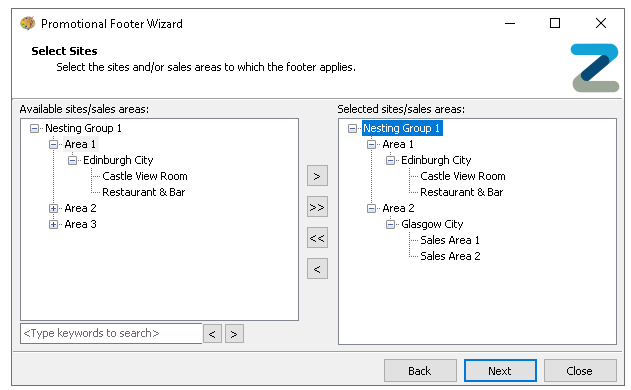
Task: Collapse Area 2 in Selected tree
Action: click(x=371, y=208)
